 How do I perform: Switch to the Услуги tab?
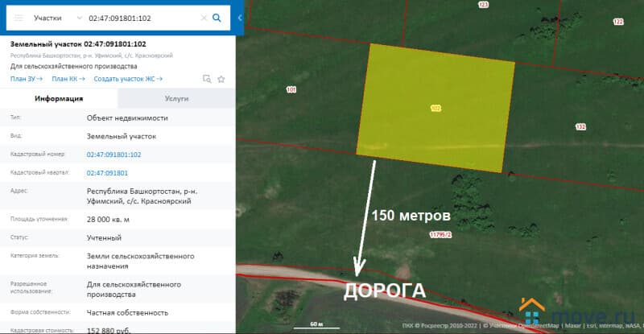point(176,98)
